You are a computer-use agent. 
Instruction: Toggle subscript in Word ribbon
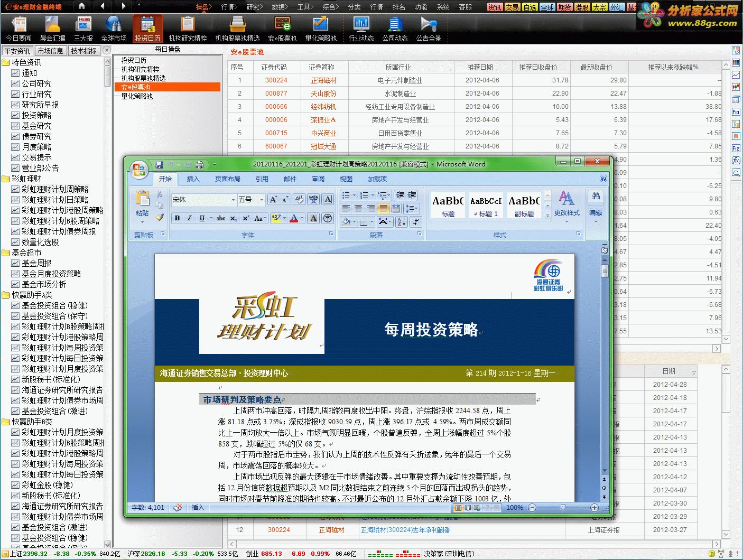coord(234,218)
